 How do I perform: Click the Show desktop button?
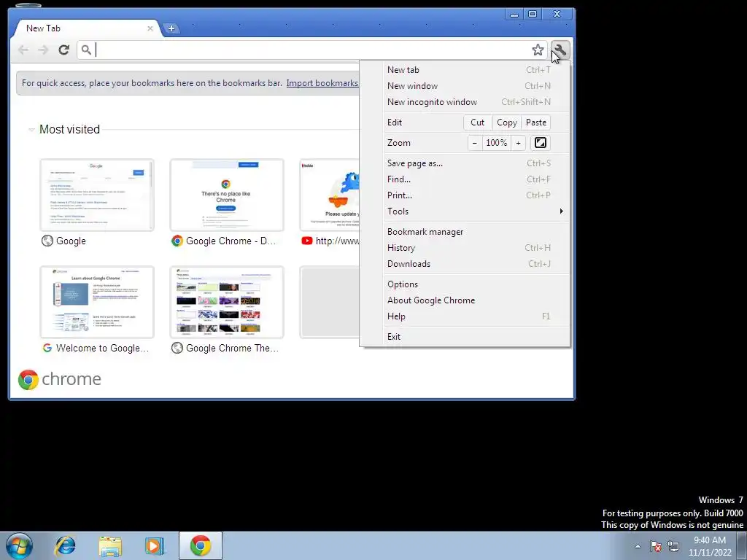pyautogui.click(x=742, y=545)
